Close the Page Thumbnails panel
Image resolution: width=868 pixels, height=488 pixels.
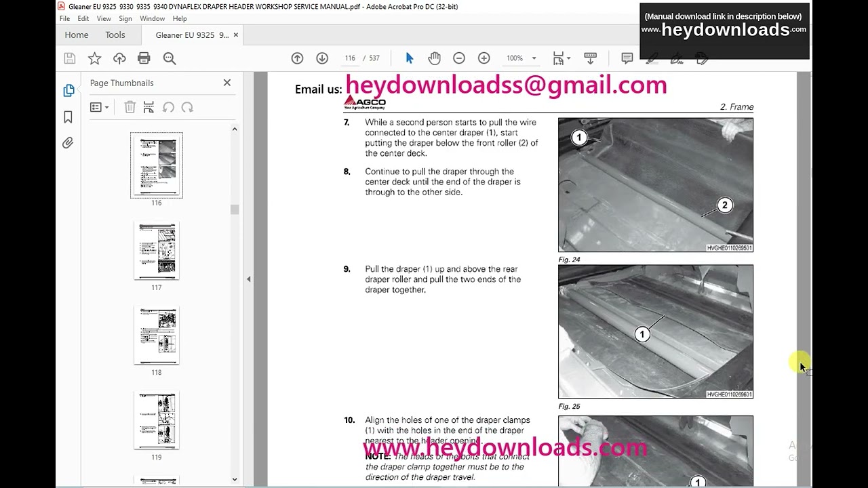coord(227,83)
